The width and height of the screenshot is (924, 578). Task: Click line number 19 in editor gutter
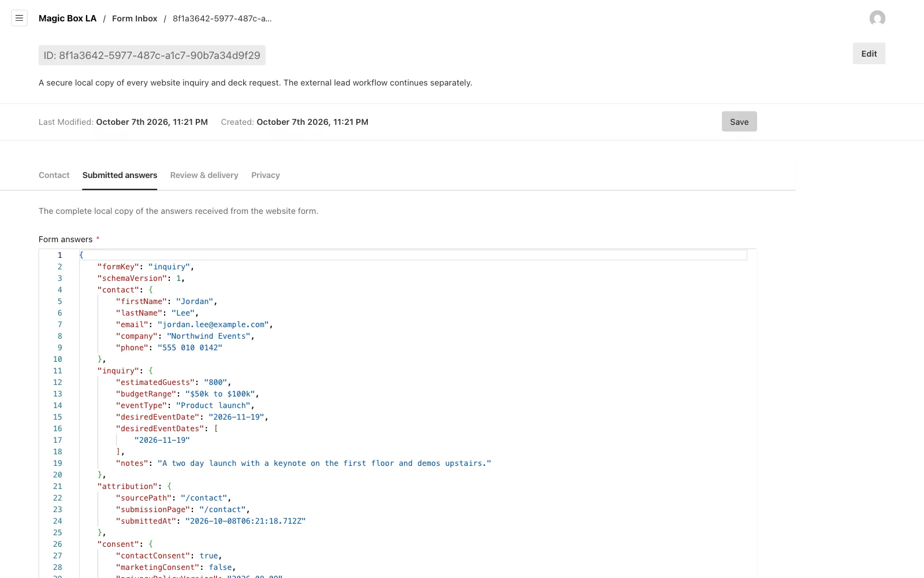(58, 463)
